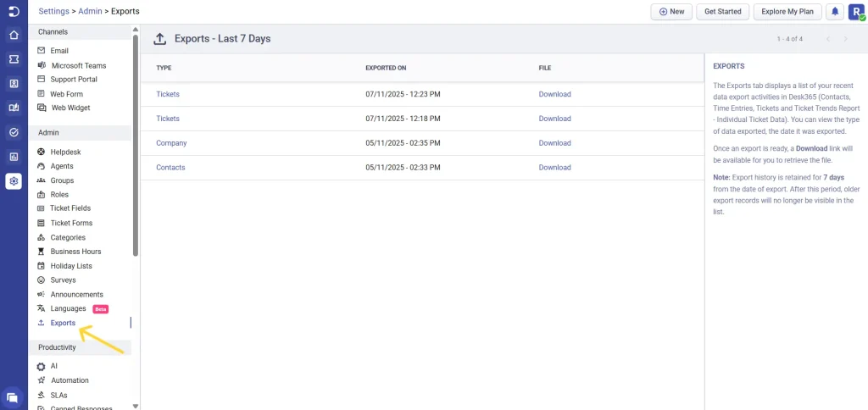Open the Reports chart icon in rail
The width and height of the screenshot is (868, 410).
tap(14, 157)
